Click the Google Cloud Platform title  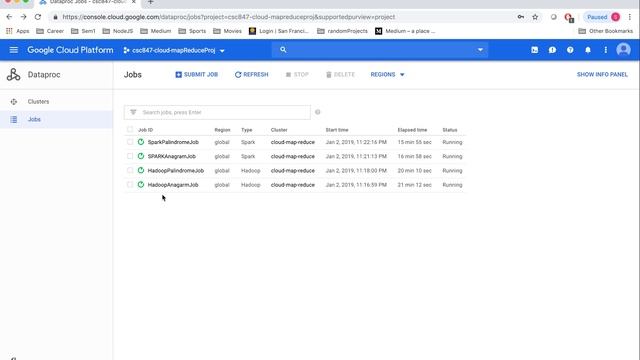(70, 50)
